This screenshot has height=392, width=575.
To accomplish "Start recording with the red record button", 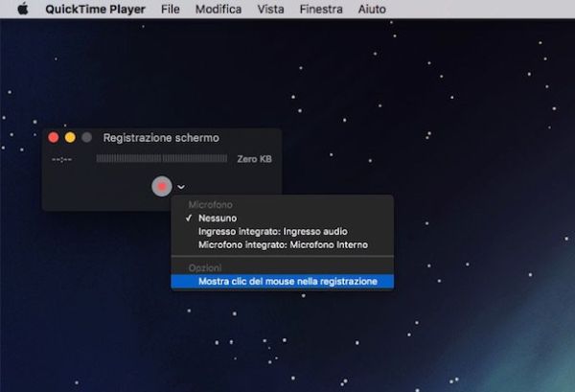I will pyautogui.click(x=162, y=186).
